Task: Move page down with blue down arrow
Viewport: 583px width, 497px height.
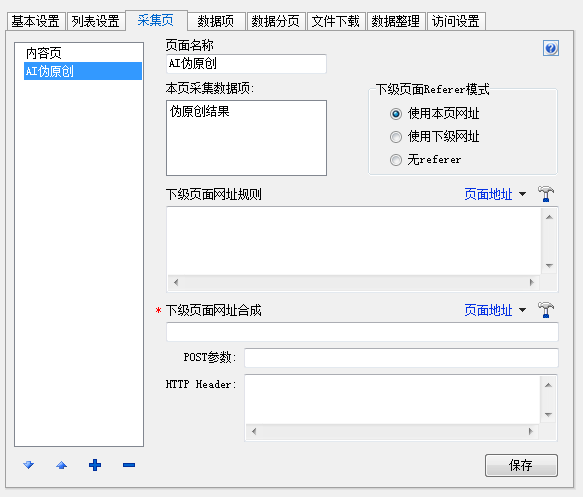Action: click(29, 465)
